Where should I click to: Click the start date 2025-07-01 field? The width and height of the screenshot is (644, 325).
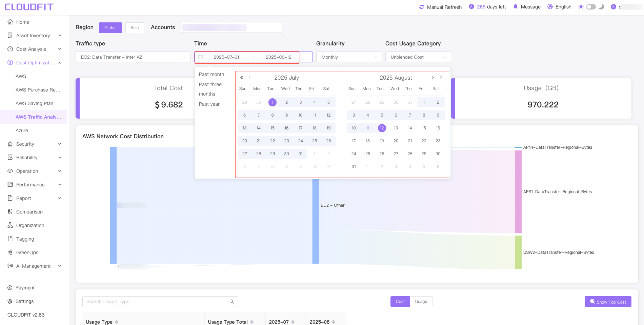click(x=226, y=57)
